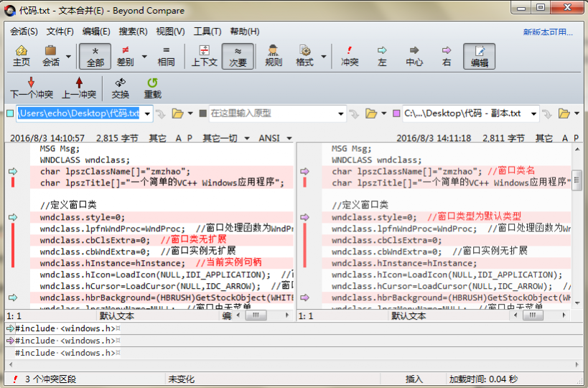
Task: Click left arrow beside lpszClassName line in left pane
Action: [13, 172]
